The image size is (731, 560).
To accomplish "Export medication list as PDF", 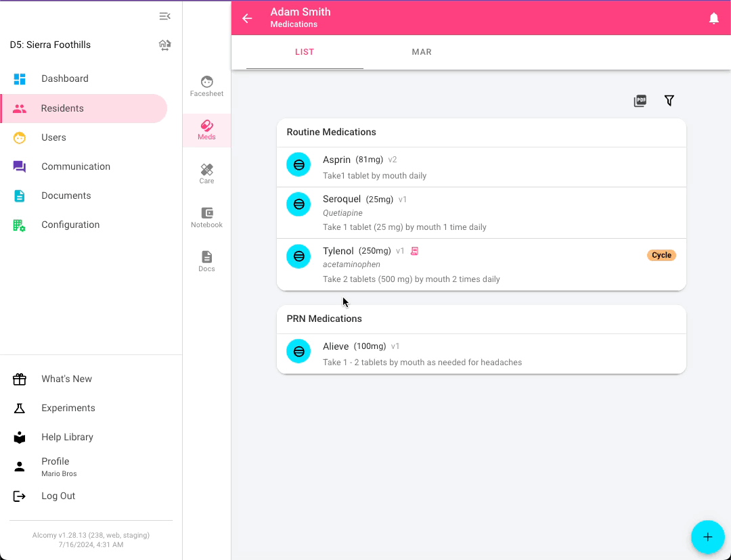I will (x=640, y=101).
